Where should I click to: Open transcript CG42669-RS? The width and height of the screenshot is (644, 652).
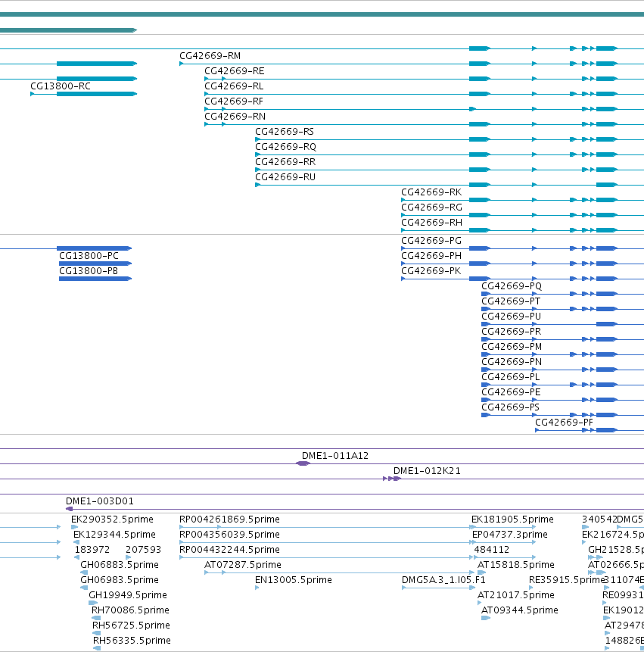285,132
